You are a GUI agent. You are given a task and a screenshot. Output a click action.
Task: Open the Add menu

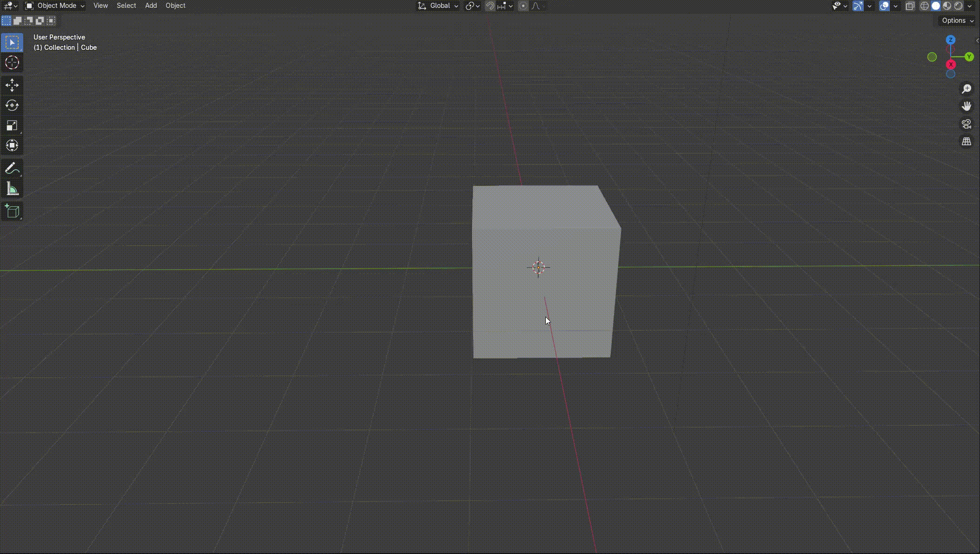tap(151, 6)
